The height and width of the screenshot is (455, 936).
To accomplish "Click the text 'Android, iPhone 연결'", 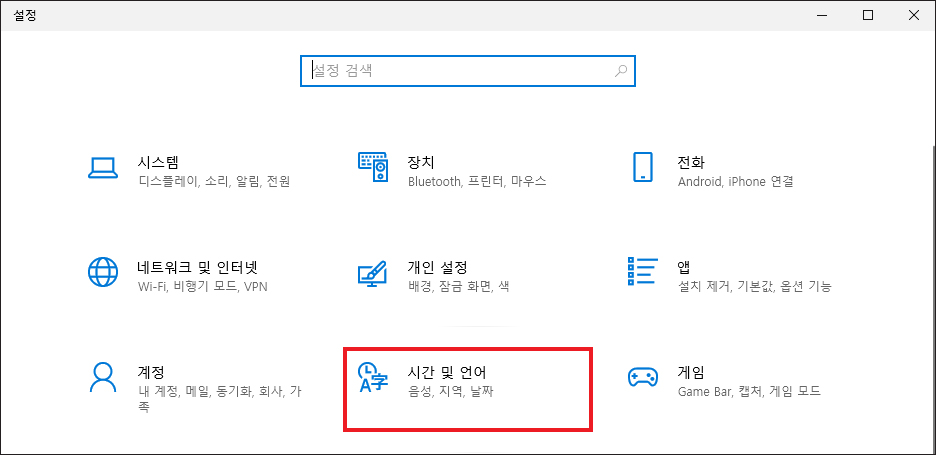I will pos(735,181).
